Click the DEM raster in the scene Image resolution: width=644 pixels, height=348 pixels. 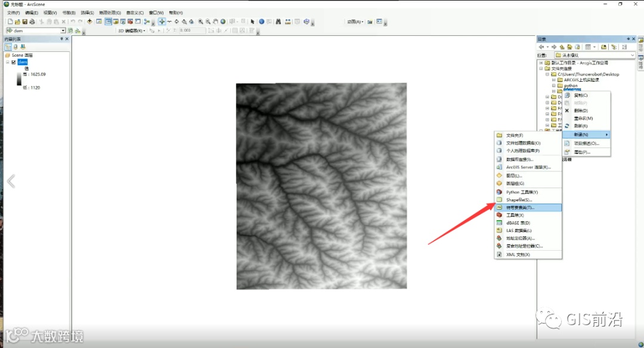tap(321, 186)
